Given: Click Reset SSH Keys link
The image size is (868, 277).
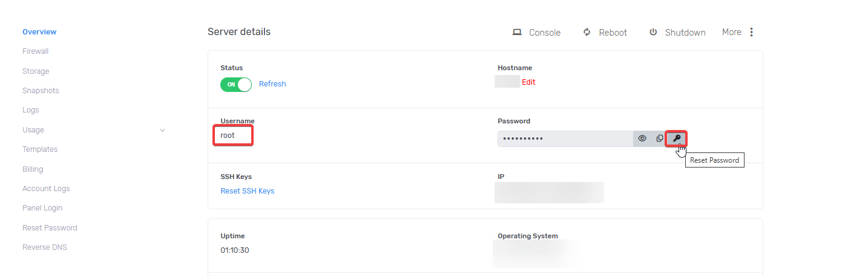Looking at the screenshot, I should point(247,191).
